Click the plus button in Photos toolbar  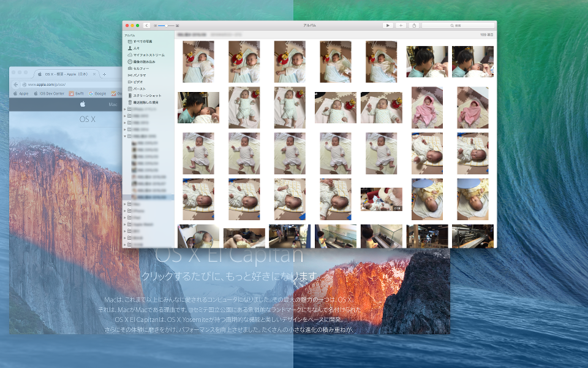(x=401, y=26)
